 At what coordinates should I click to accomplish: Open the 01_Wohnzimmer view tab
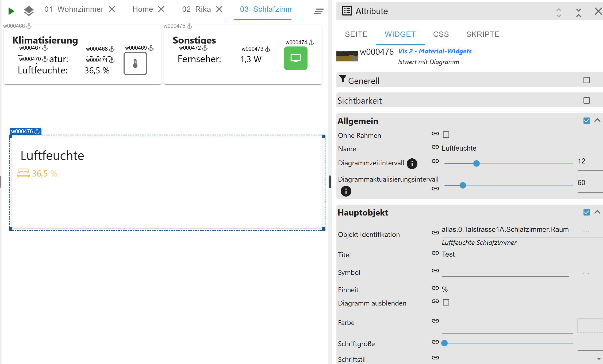click(x=74, y=9)
